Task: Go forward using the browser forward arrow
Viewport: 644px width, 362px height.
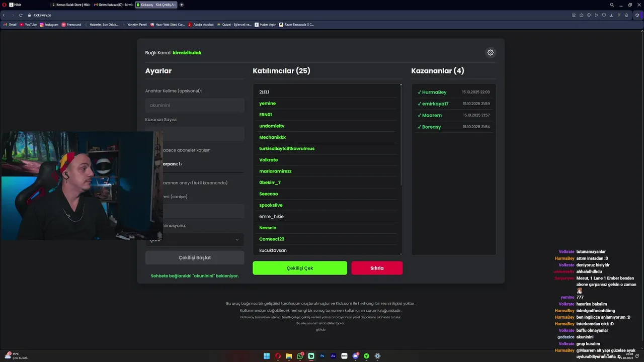Action: [12, 15]
